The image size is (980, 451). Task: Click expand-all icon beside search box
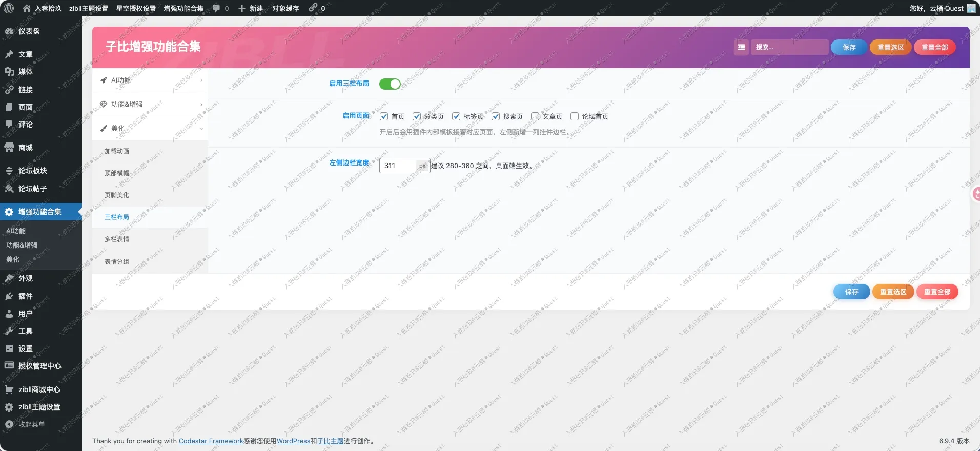(x=741, y=47)
